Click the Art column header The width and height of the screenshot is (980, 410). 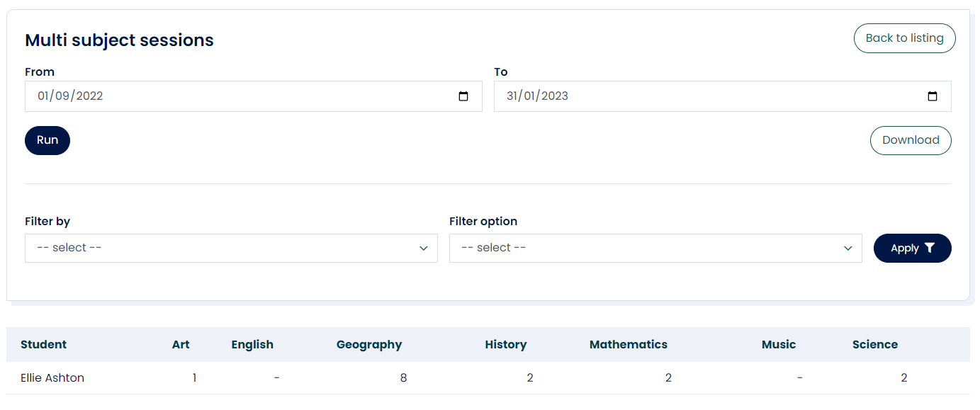[181, 345]
